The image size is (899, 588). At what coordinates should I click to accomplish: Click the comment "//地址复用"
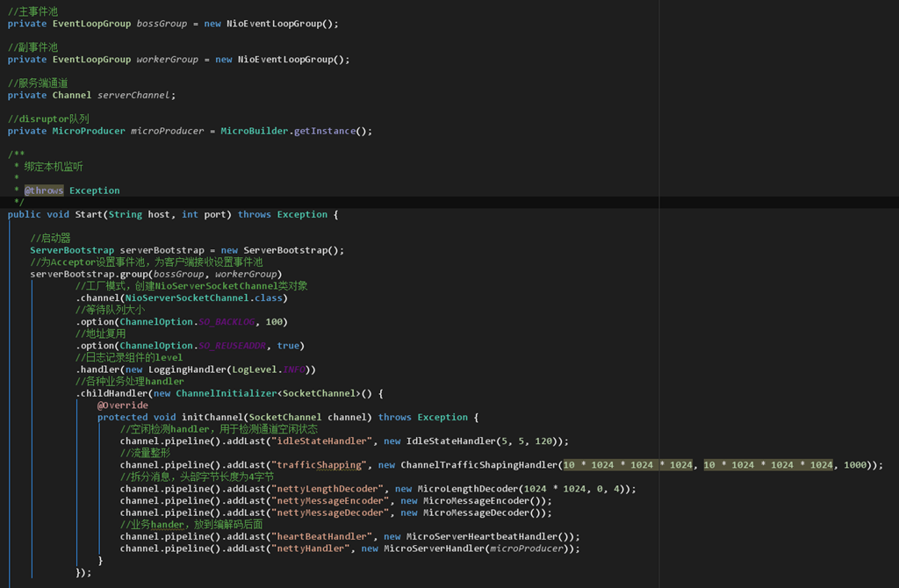coord(100,333)
